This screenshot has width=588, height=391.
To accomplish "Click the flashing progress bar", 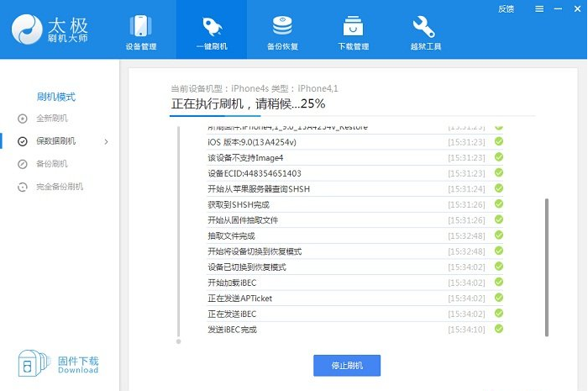I will coord(353,116).
